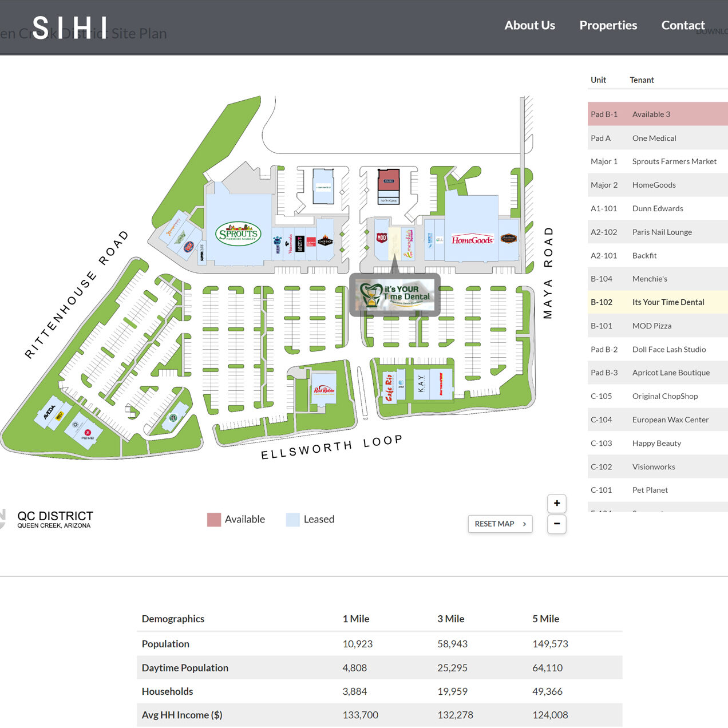The width and height of the screenshot is (728, 728).
Task: Open the Properties navigation menu
Action: [x=608, y=25]
